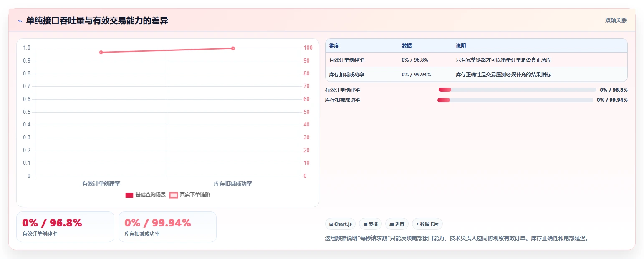Click the table cell 有效订单创建率
This screenshot has width=644, height=259.
click(346, 60)
